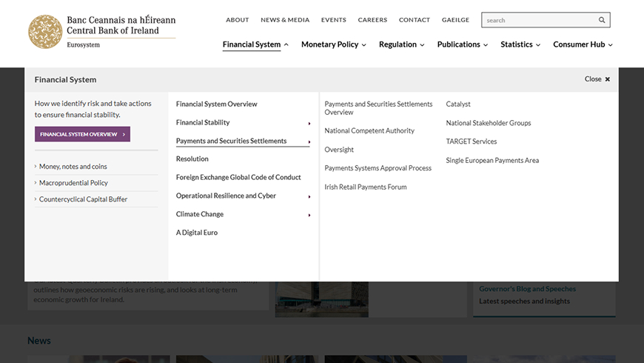Open the Careers page
The image size is (644, 363).
pyautogui.click(x=372, y=20)
